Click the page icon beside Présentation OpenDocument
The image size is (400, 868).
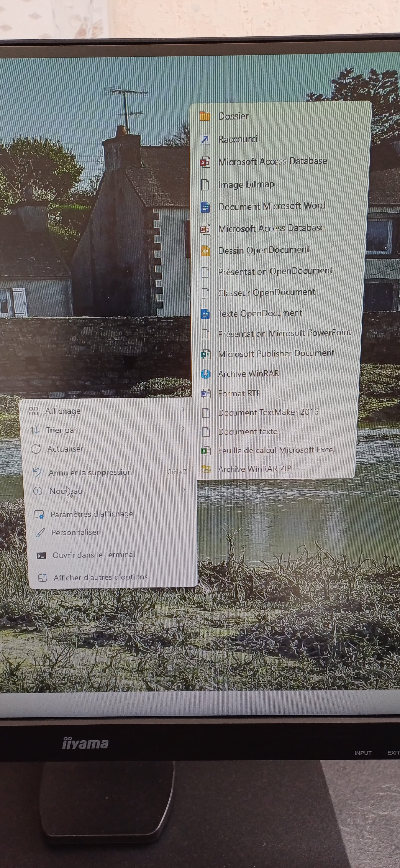(205, 272)
